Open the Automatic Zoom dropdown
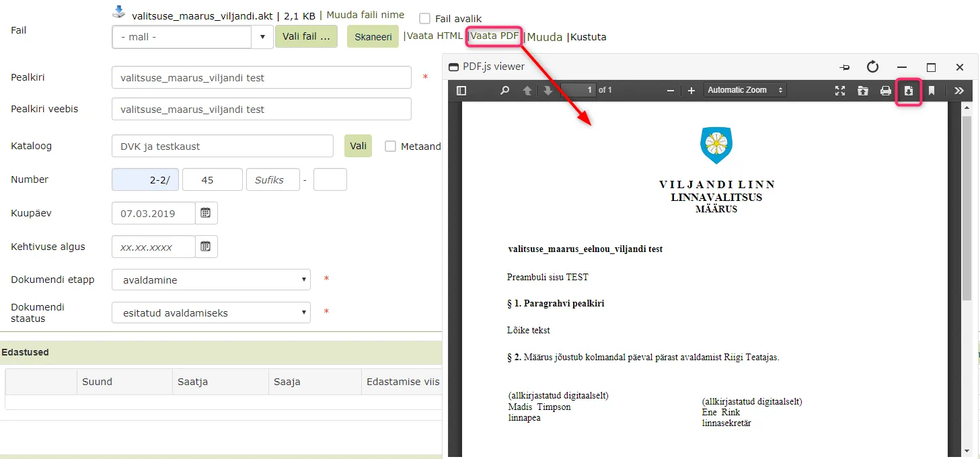 click(x=745, y=90)
